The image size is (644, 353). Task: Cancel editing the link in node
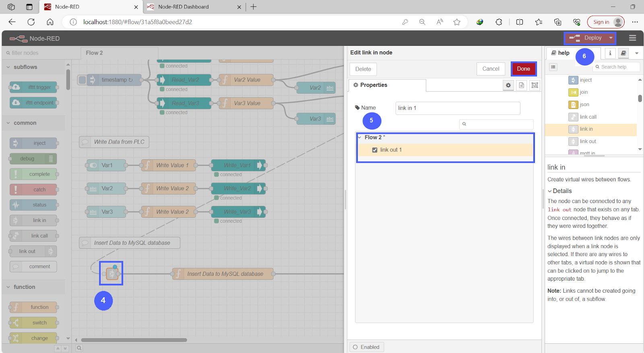tap(491, 69)
